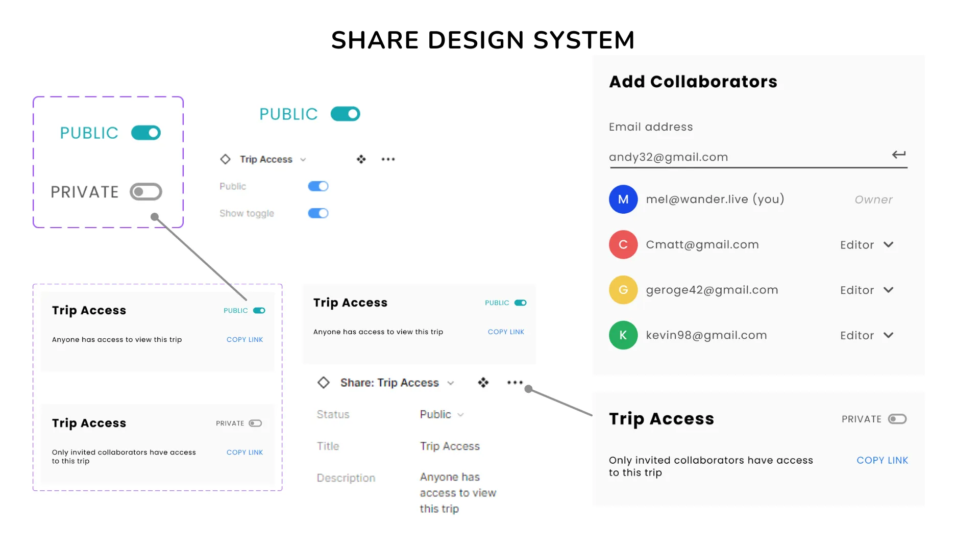This screenshot has width=980, height=551.
Task: Click COPY LINK in dashed public Trip Access card
Action: pyautogui.click(x=244, y=340)
